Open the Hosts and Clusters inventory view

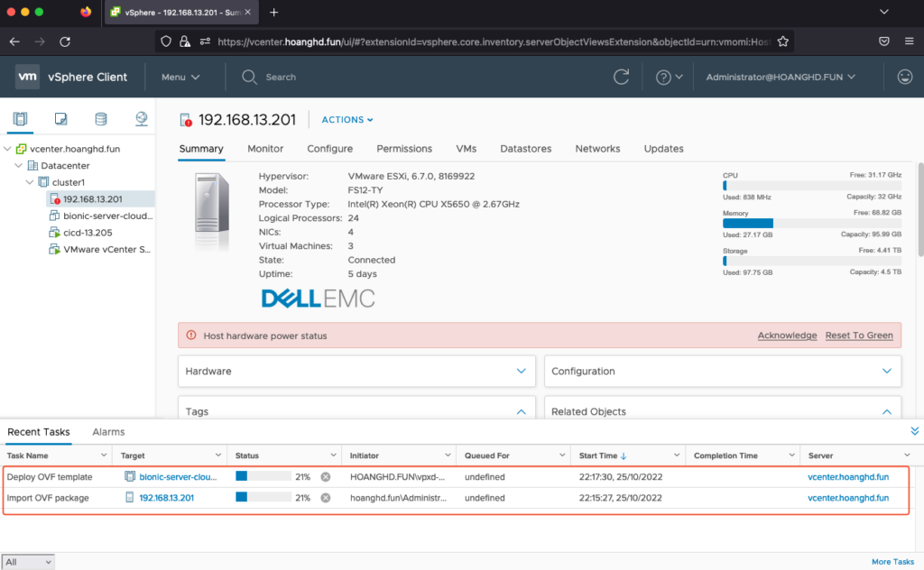click(x=20, y=119)
